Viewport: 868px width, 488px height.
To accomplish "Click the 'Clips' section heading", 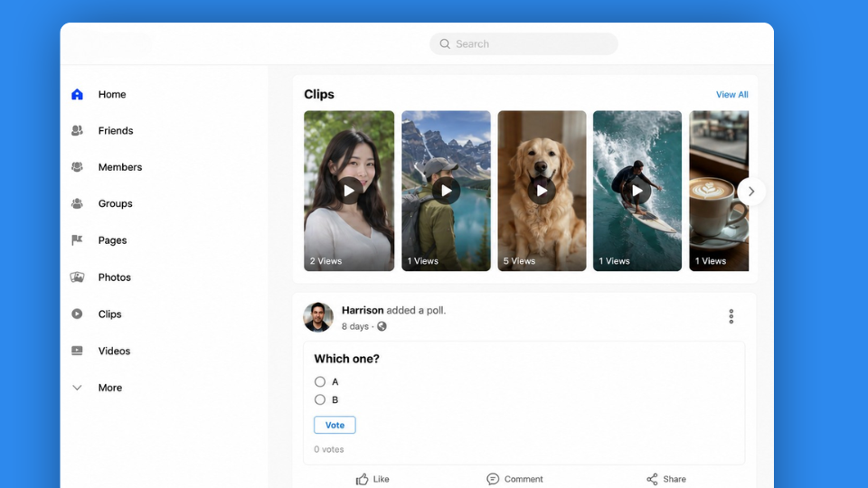I will pos(319,94).
